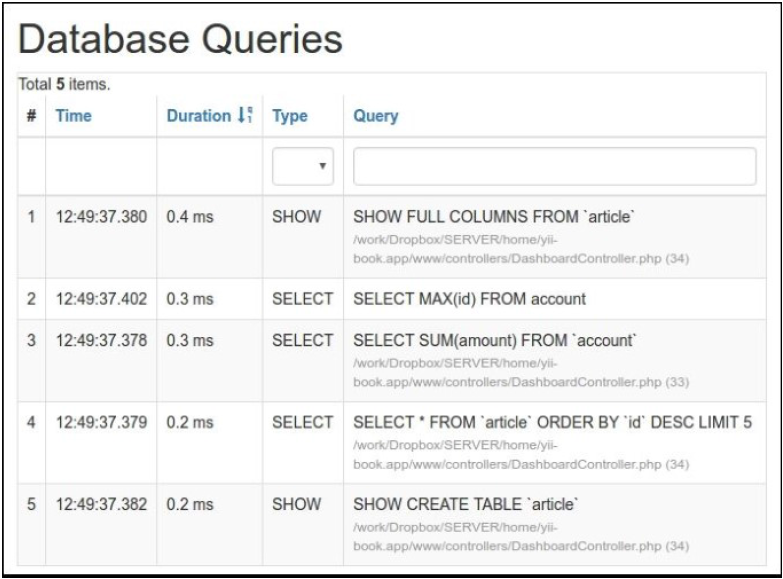Click the Total 5 items summary text
Screen dimensions: 783x579
tap(64, 84)
